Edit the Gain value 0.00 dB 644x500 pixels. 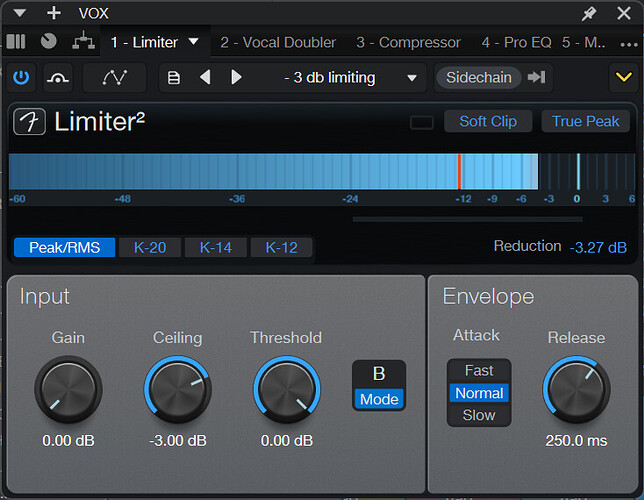(68, 440)
